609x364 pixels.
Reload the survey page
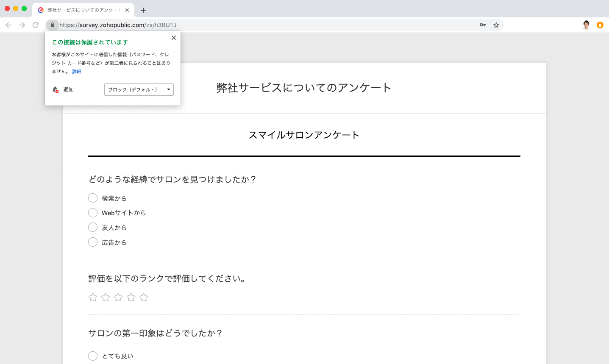[x=36, y=25]
